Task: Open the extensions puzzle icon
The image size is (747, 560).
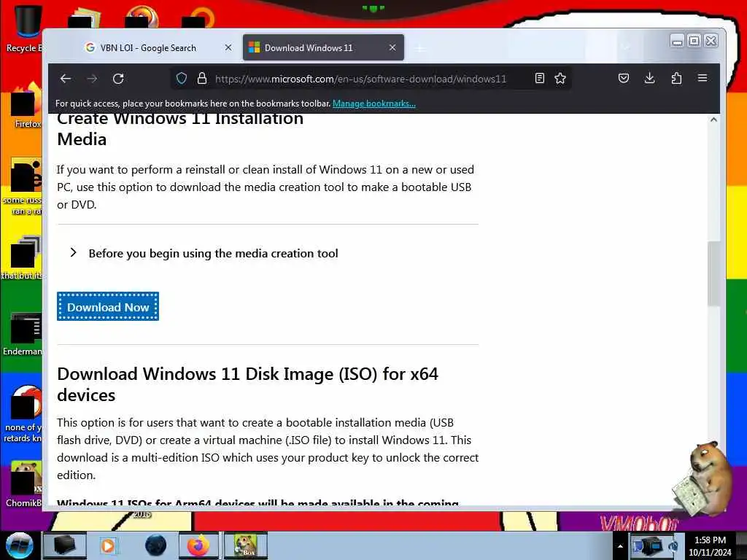Action: pos(676,78)
